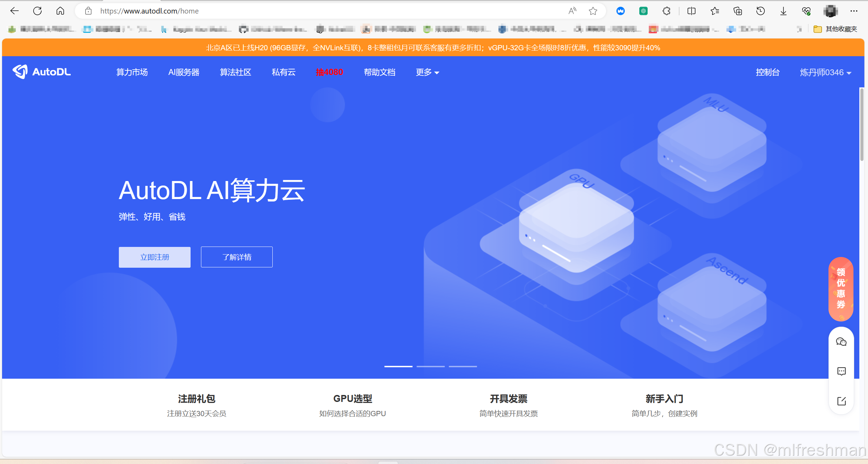
Task: Toggle split screen view icon
Action: click(x=691, y=11)
